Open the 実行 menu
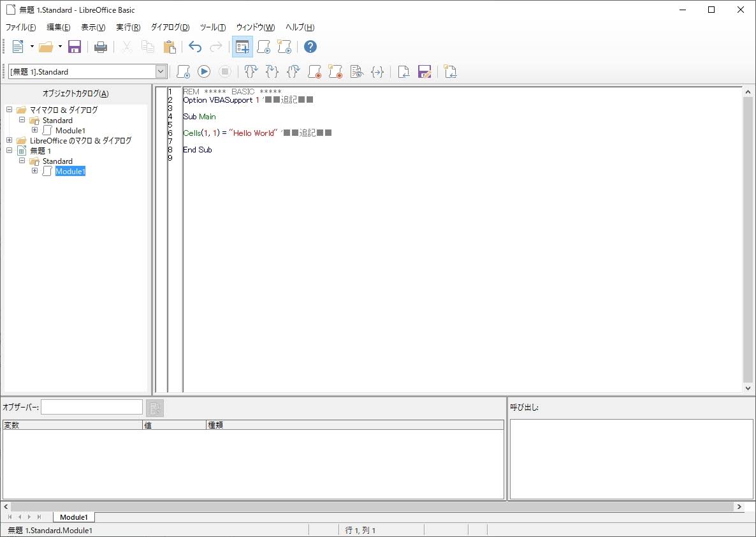756x537 pixels. 127,27
